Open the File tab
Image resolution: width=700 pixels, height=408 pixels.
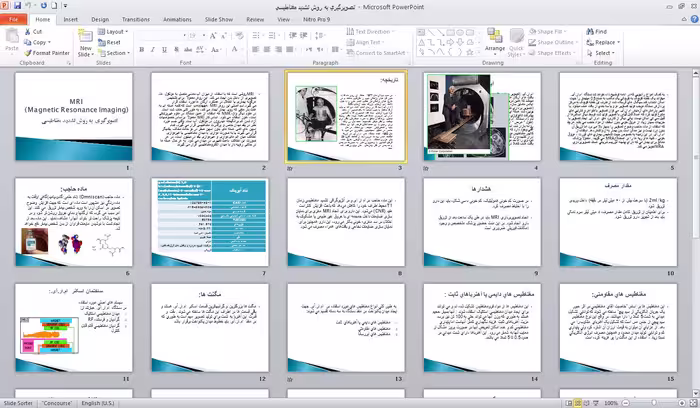tap(13, 19)
